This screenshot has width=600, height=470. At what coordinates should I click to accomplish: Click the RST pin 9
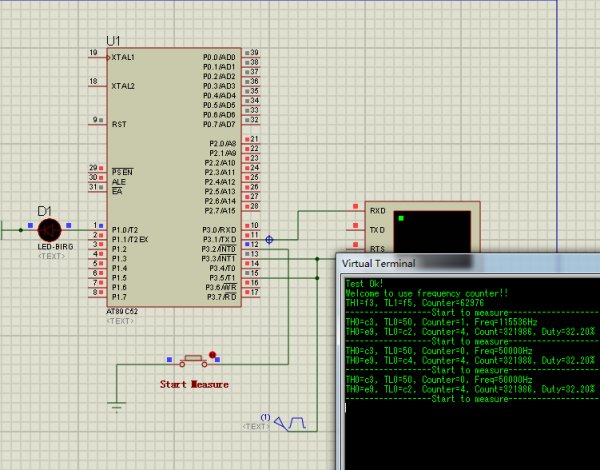[95, 124]
